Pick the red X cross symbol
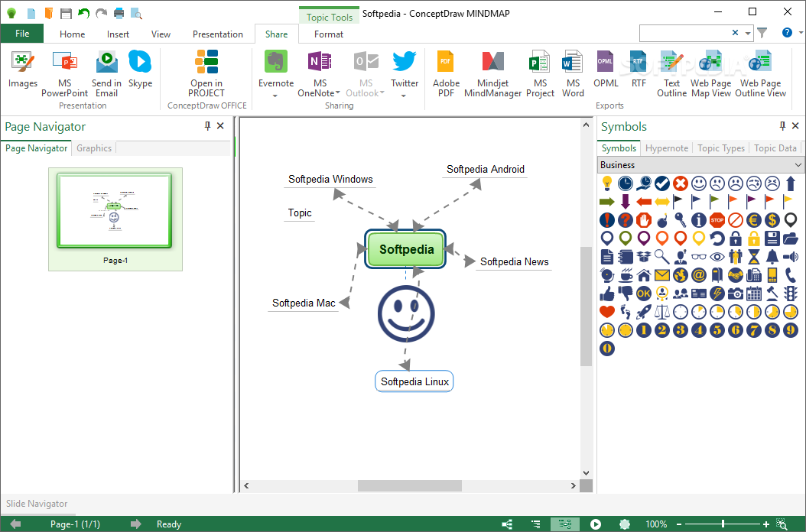Image resolution: width=806 pixels, height=532 pixels. [680, 183]
